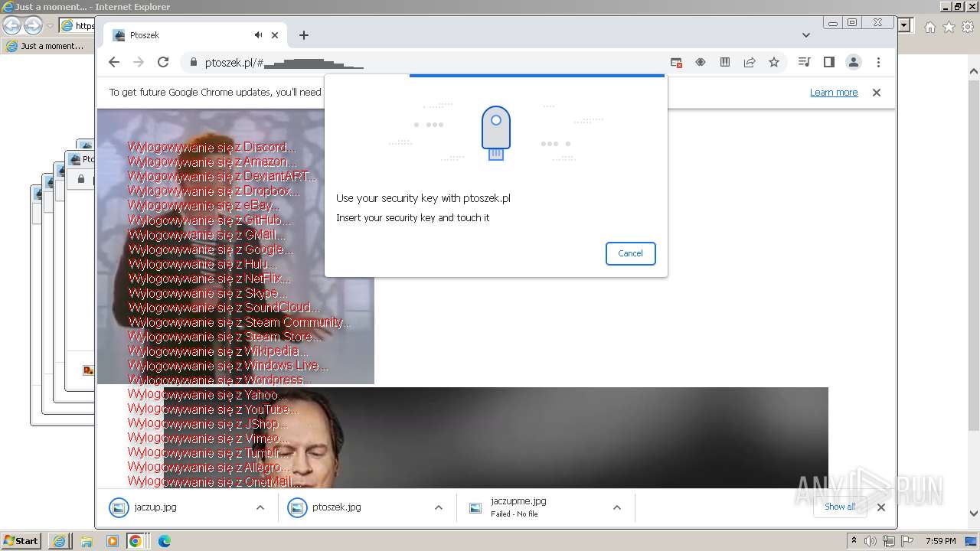Open Microsoft Edge from the taskbar
The height and width of the screenshot is (551, 980).
coord(165,541)
